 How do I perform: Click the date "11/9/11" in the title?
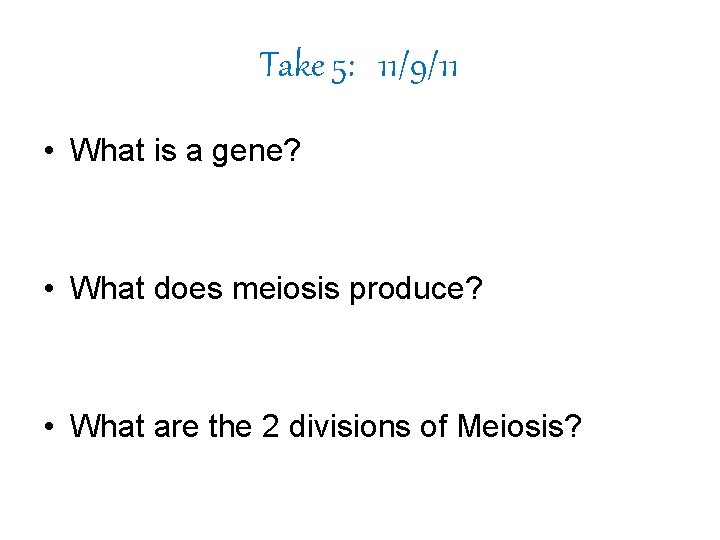click(x=419, y=67)
